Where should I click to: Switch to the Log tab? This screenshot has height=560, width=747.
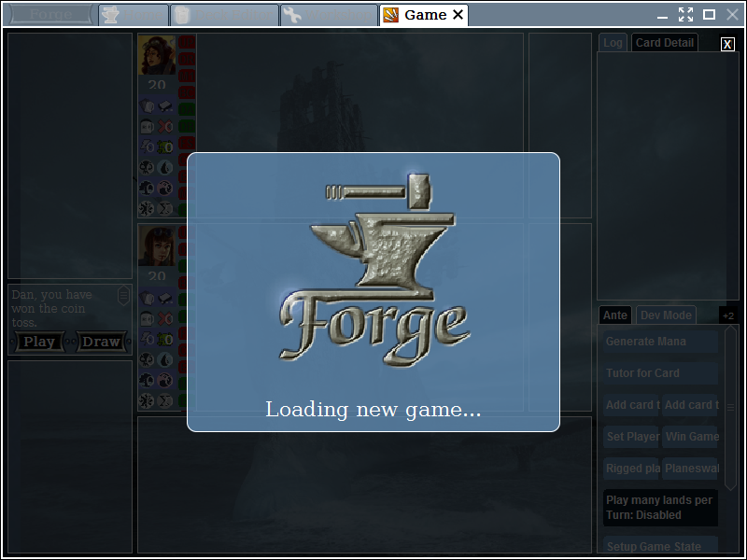[613, 43]
